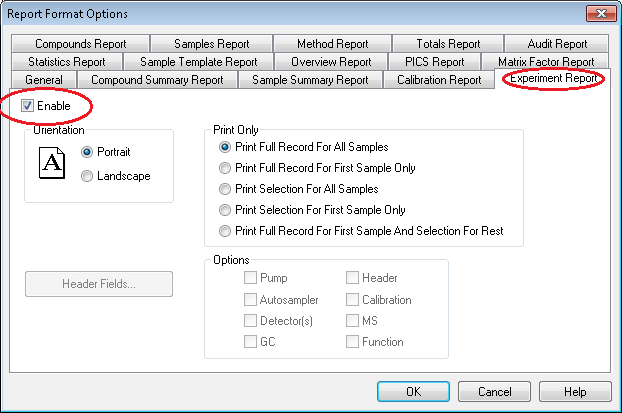Switch to the General tab
This screenshot has width=622, height=413.
point(44,80)
